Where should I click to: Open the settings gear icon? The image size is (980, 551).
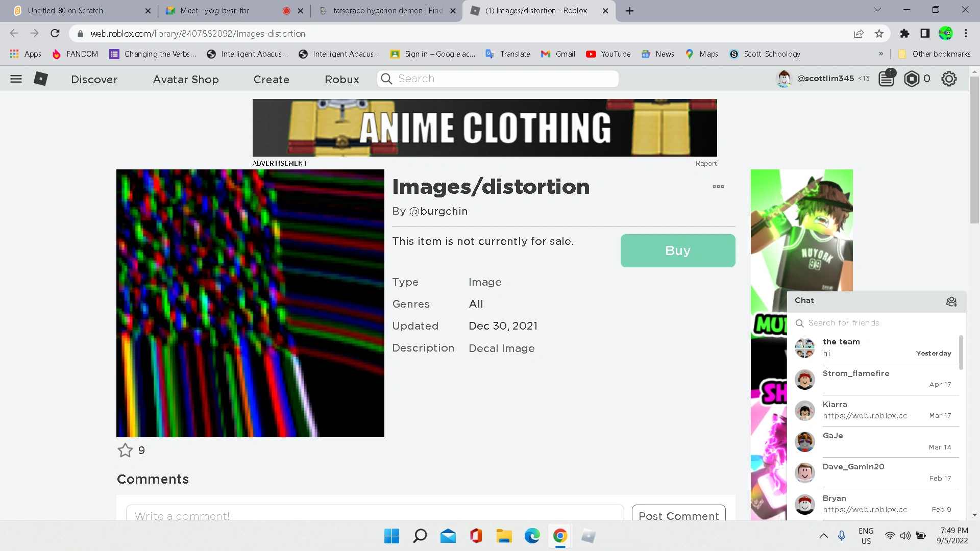click(949, 79)
